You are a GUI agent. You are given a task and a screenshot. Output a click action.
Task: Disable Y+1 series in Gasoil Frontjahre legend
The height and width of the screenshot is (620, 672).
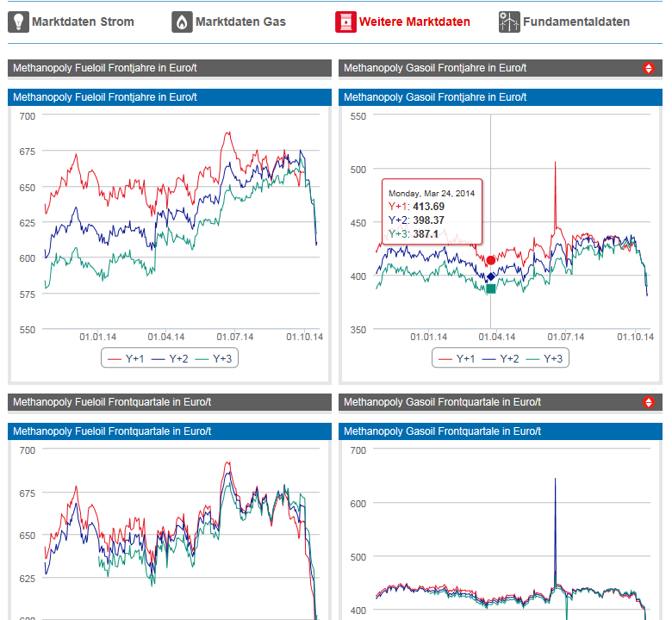[x=456, y=358]
